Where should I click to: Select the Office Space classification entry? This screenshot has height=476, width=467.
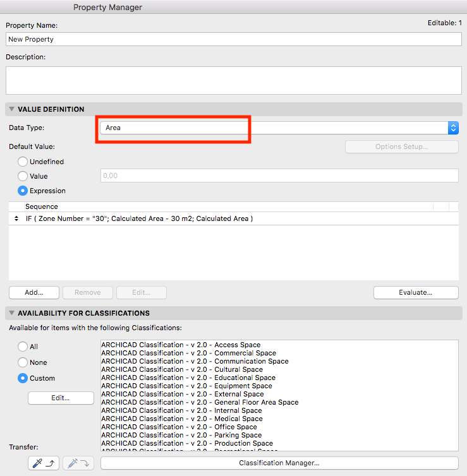pyautogui.click(x=179, y=427)
